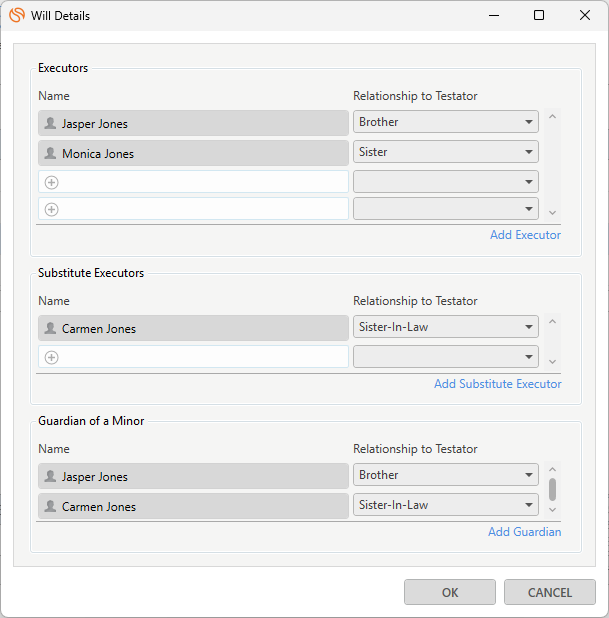The image size is (609, 618).
Task: Click person icon beside Jasper Jones guardian
Action: (x=50, y=477)
